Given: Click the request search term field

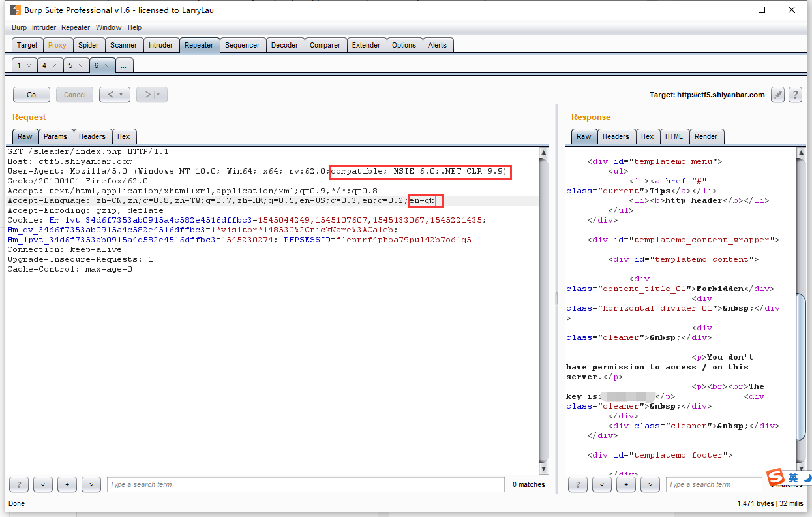Looking at the screenshot, I should coord(306,484).
